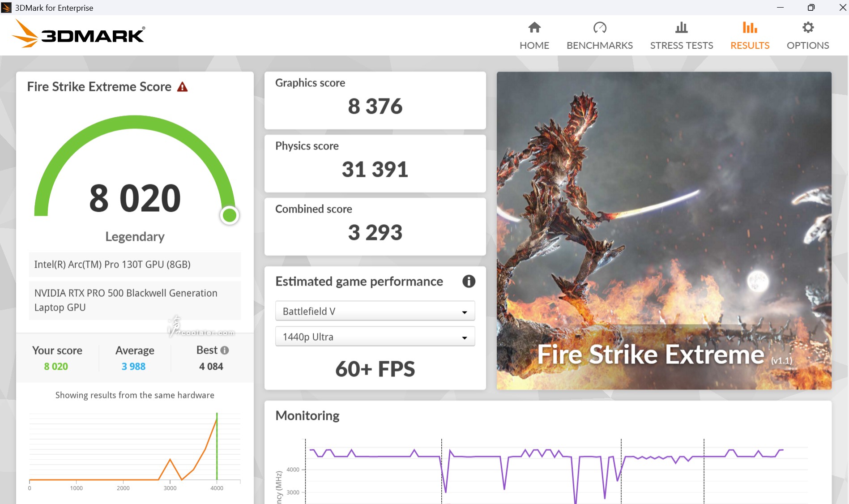
Task: Click the info icon beside Best
Action: 225,350
